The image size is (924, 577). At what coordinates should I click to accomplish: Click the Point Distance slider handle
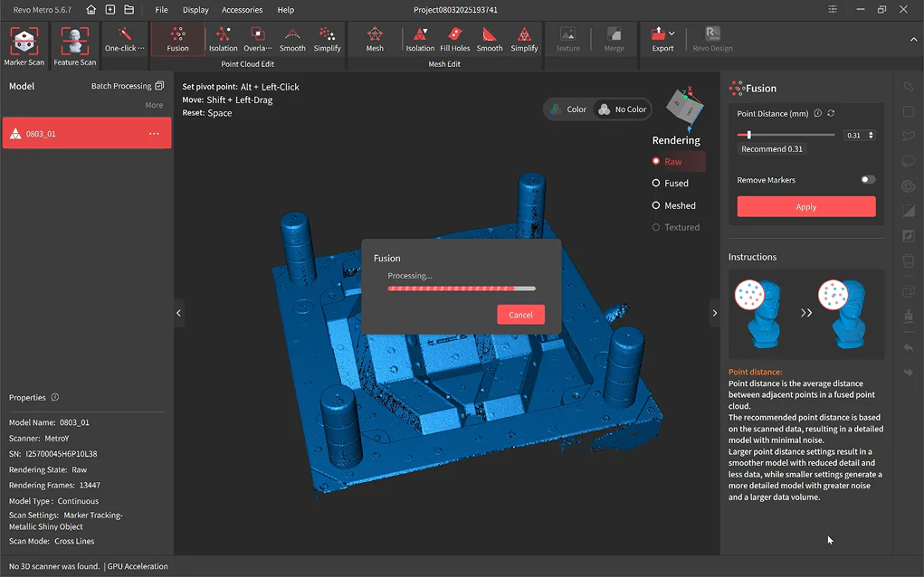[749, 135]
